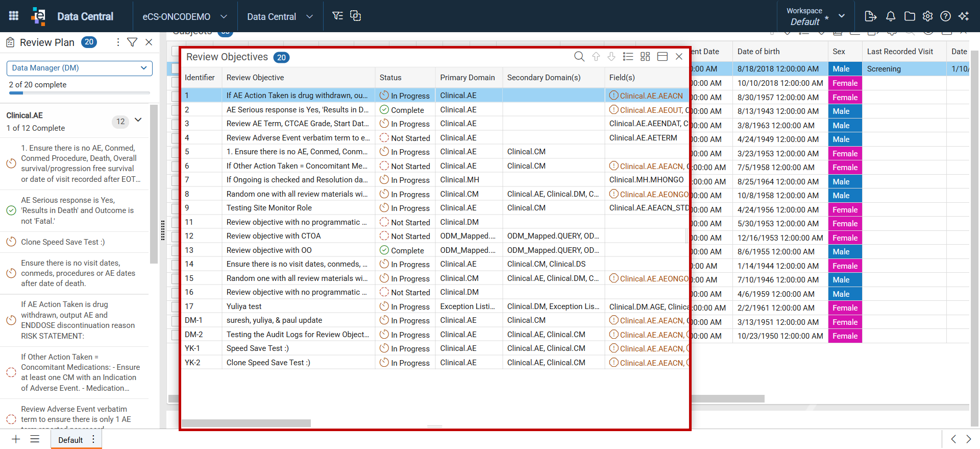This screenshot has height=449, width=980.
Task: Open Review Plan more options menu
Action: coord(118,42)
